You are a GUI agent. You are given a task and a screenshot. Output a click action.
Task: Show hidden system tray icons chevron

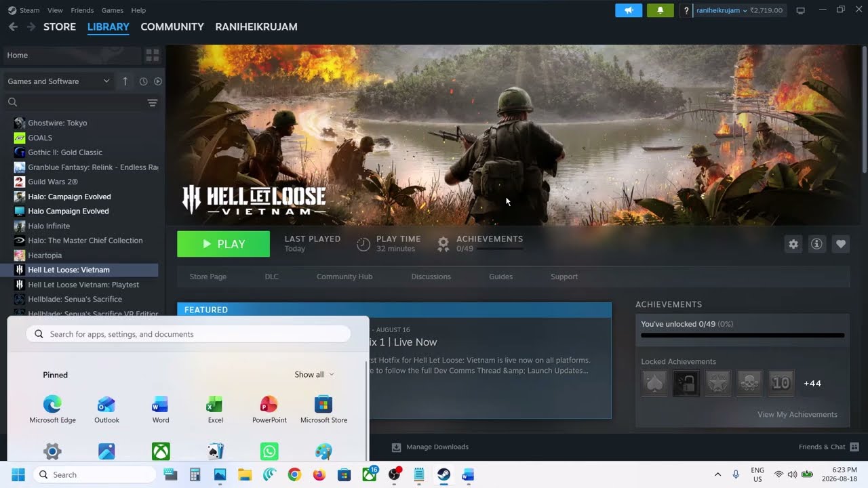(x=717, y=474)
